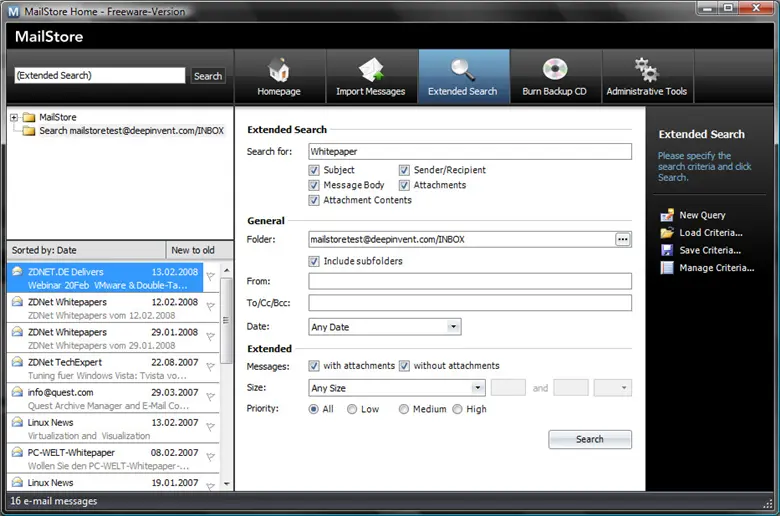
Task: Click envelope icon of ZDNet Whitepapers 29.01.2008
Action: (17, 331)
